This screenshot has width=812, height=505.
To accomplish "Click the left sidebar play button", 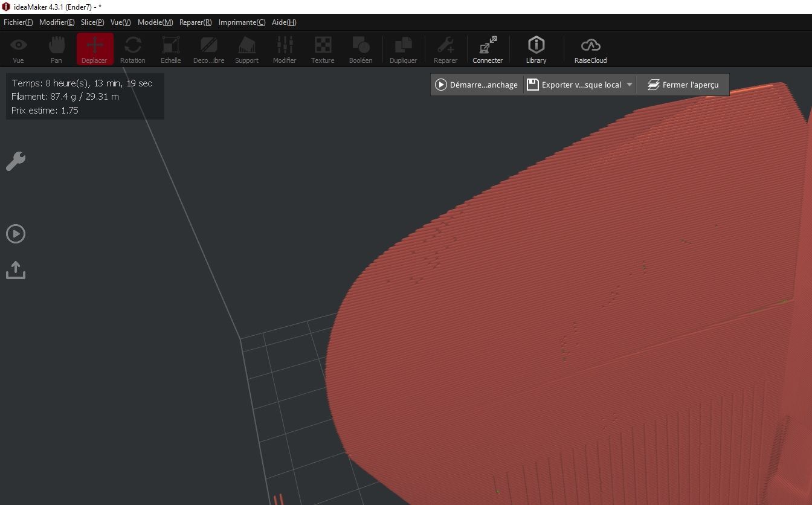I will [x=16, y=234].
